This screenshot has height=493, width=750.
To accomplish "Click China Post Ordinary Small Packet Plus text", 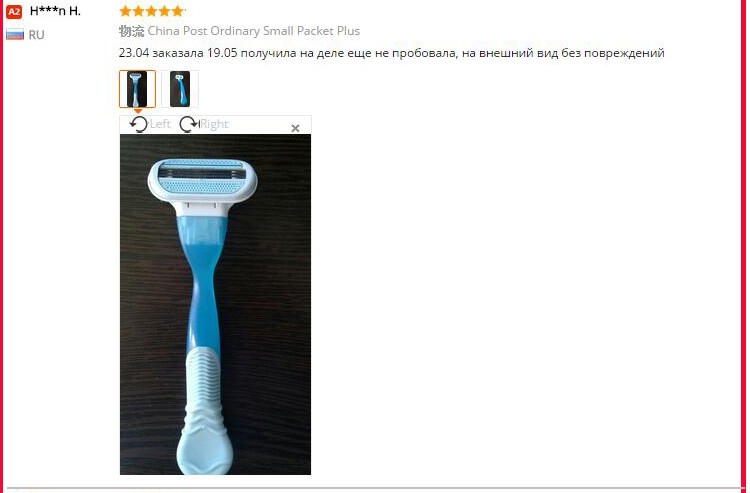I will coord(254,31).
